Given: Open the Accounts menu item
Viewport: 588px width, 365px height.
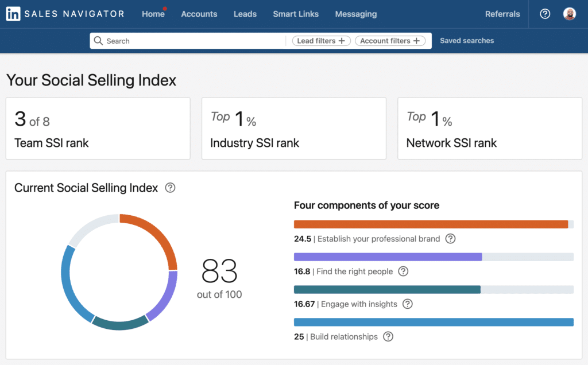Looking at the screenshot, I should [x=199, y=14].
